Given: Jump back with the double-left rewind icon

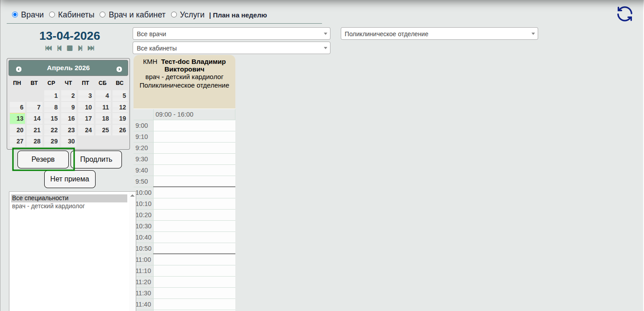Looking at the screenshot, I should point(49,48).
